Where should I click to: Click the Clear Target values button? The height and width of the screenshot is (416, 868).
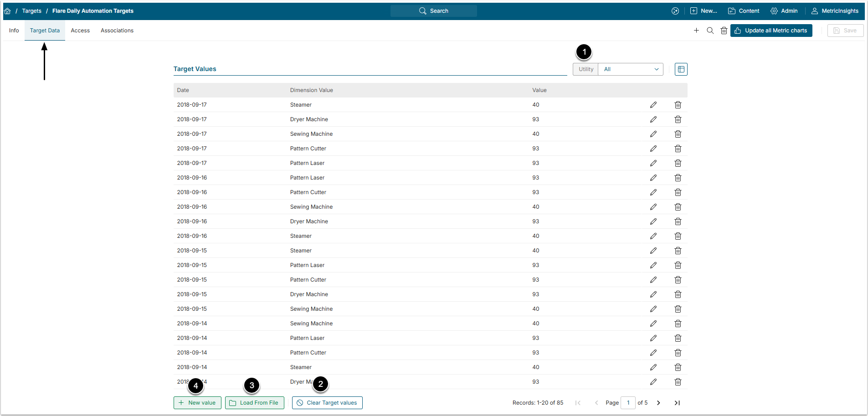tap(327, 403)
